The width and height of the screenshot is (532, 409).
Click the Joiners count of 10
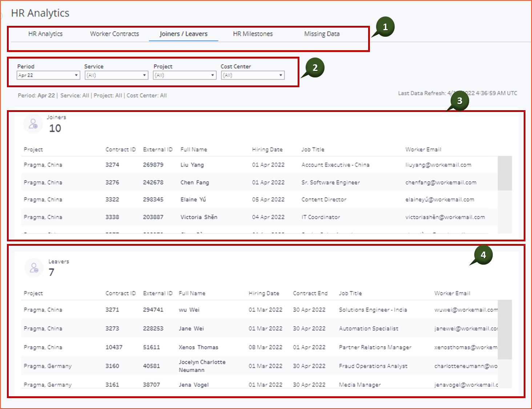click(x=55, y=128)
